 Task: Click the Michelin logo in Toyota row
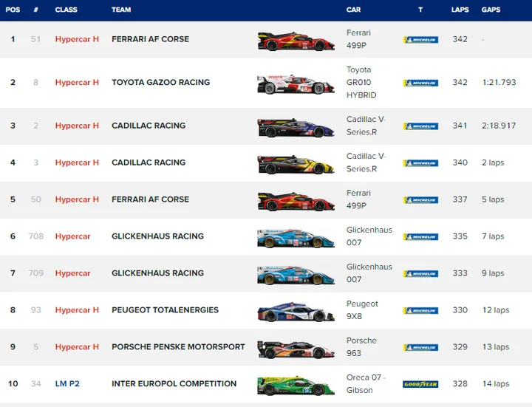(420, 83)
